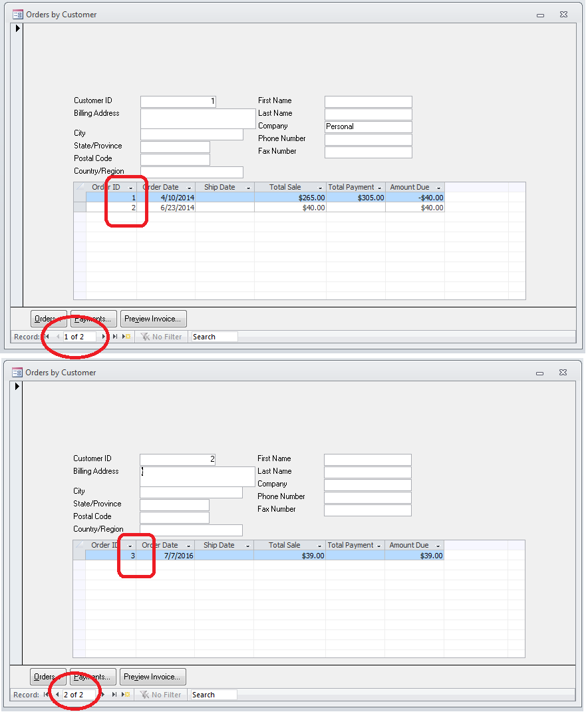The image size is (588, 714).
Task: Open Total Payment column dropdown, top window
Action: tap(380, 188)
